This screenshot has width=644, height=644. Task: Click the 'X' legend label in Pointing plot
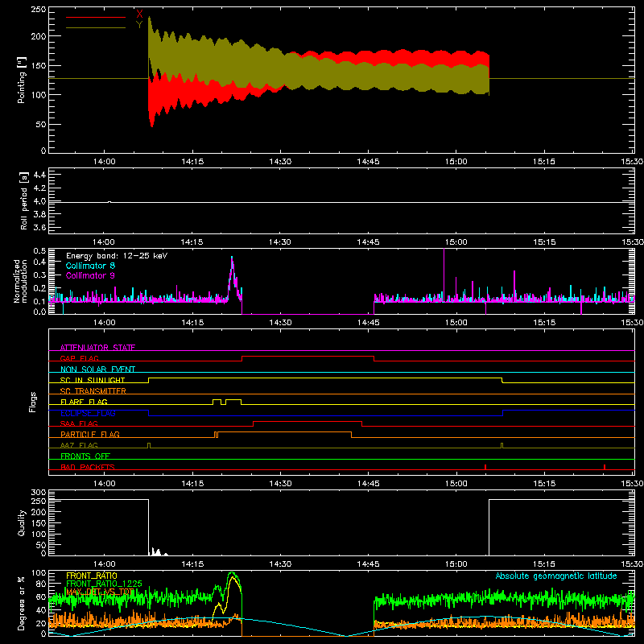[139, 14]
